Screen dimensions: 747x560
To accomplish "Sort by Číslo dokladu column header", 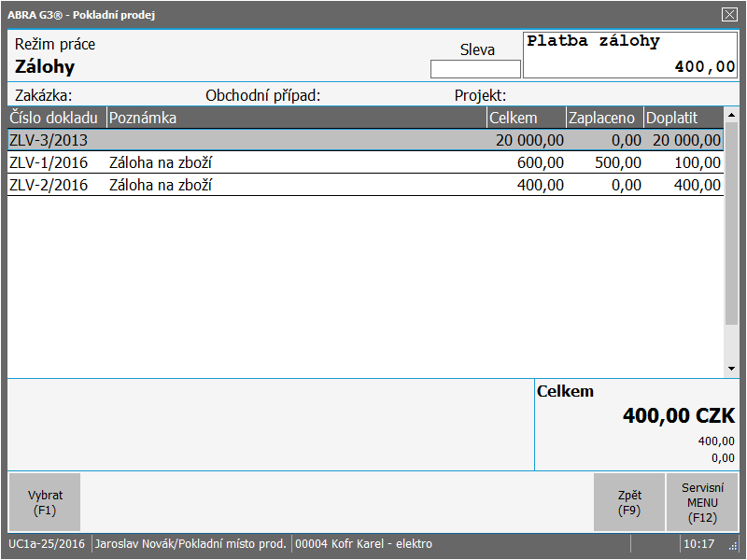I will (x=56, y=118).
